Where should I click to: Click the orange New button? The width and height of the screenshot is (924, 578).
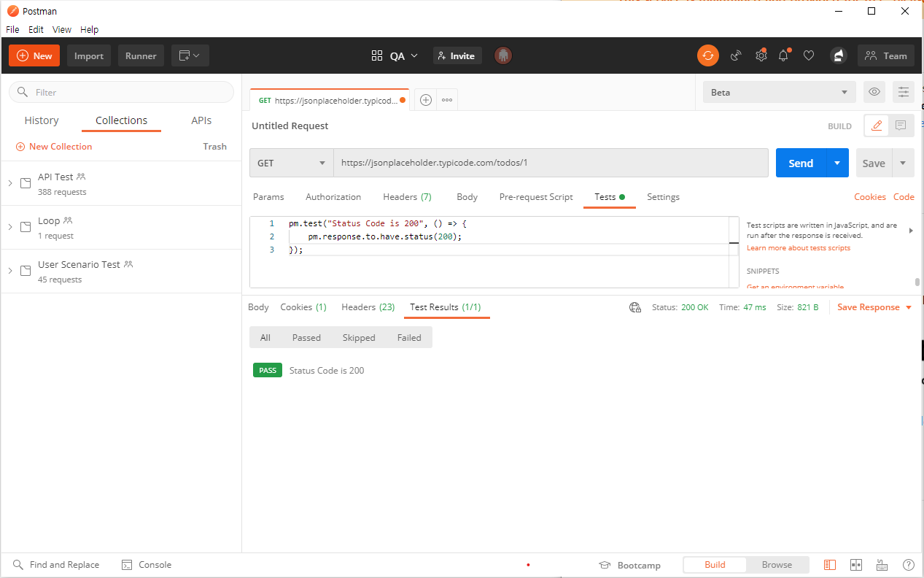[34, 55]
